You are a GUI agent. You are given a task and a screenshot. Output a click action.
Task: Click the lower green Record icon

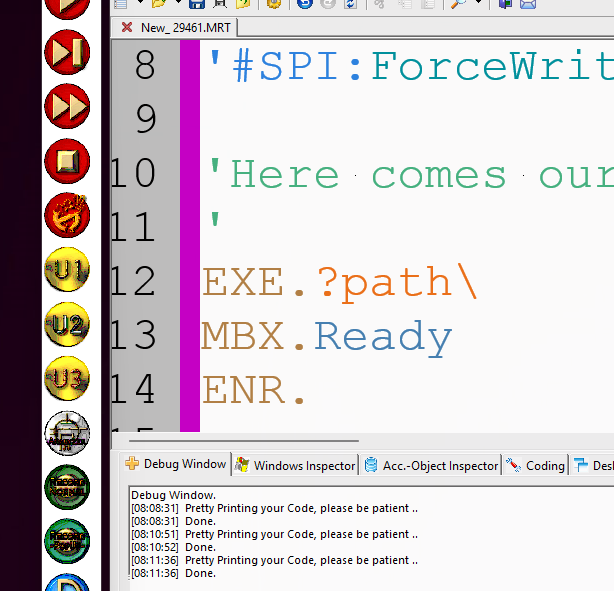tap(67, 541)
